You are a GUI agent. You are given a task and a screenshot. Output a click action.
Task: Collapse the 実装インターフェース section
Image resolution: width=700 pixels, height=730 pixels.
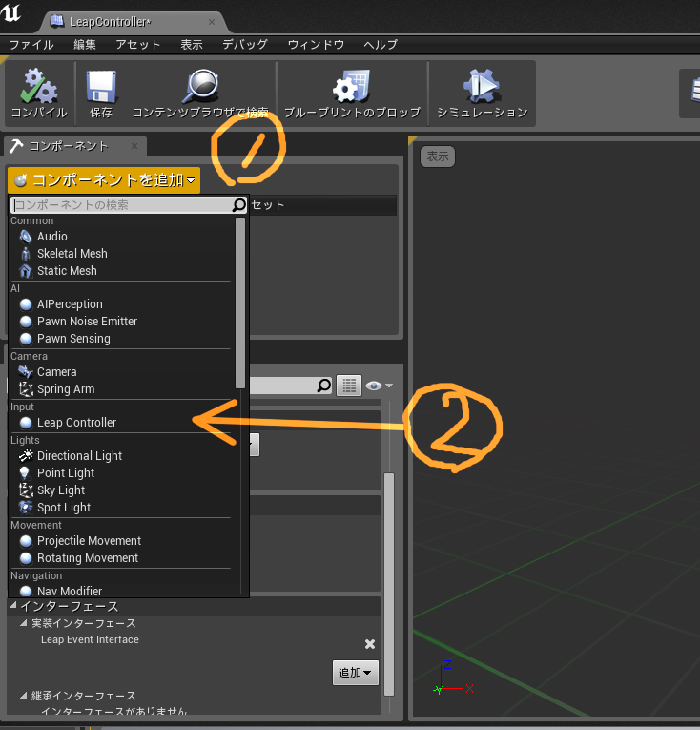point(24,622)
